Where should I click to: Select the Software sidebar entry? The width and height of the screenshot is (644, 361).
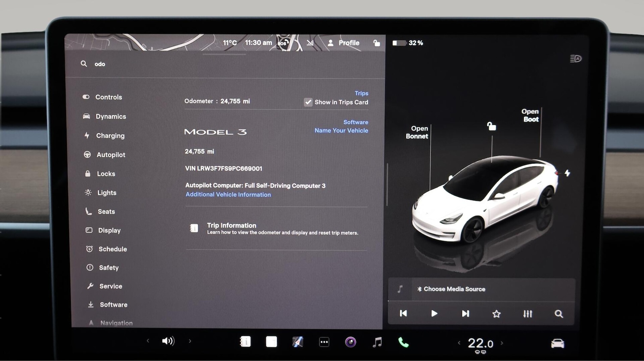[113, 304]
